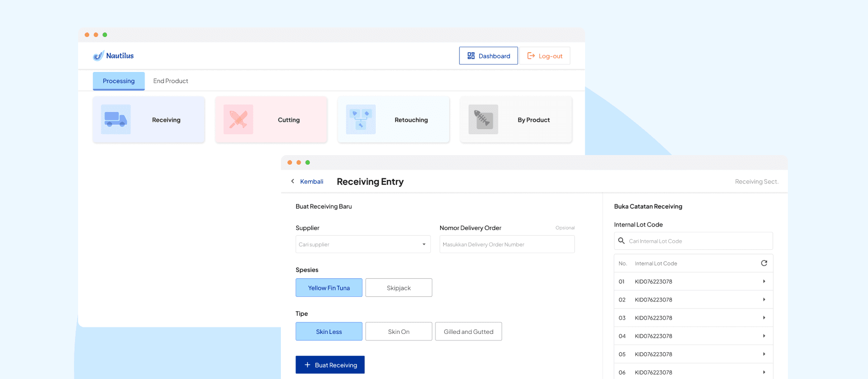
Task: Select Skipjack species
Action: [399, 288]
